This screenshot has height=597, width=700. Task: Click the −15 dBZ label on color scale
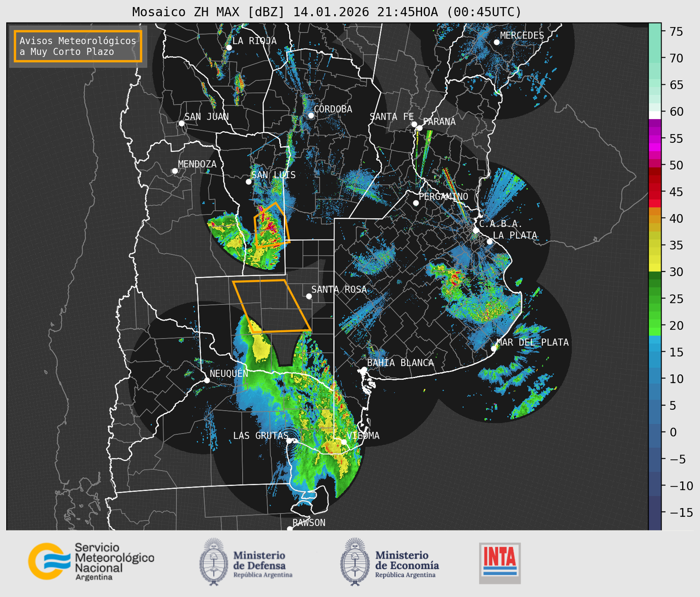click(681, 512)
